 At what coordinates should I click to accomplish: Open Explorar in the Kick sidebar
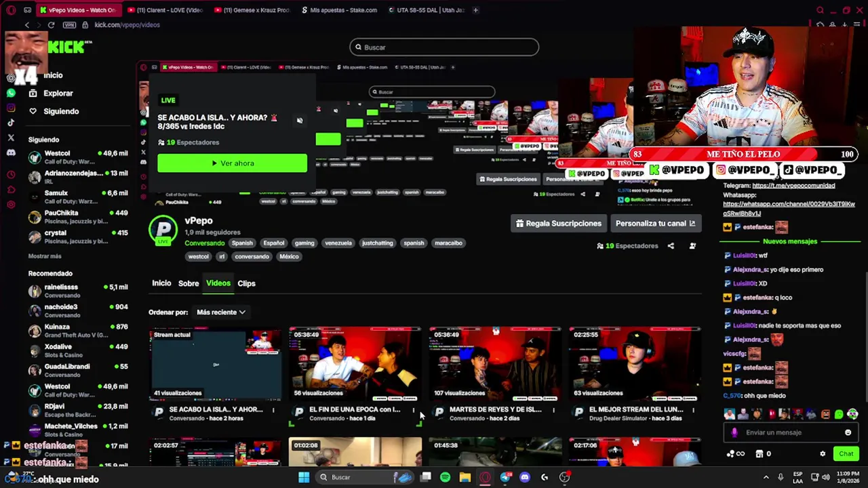[x=50, y=94]
